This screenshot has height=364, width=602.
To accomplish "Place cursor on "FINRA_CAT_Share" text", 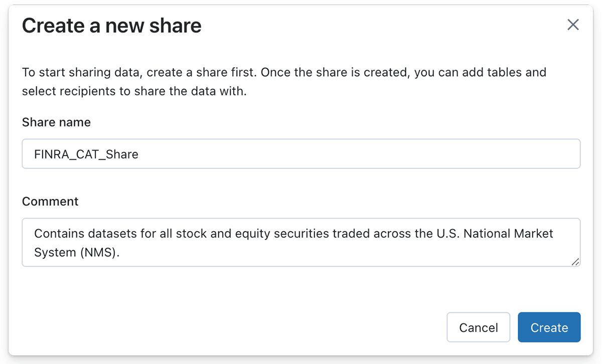I will point(86,154).
